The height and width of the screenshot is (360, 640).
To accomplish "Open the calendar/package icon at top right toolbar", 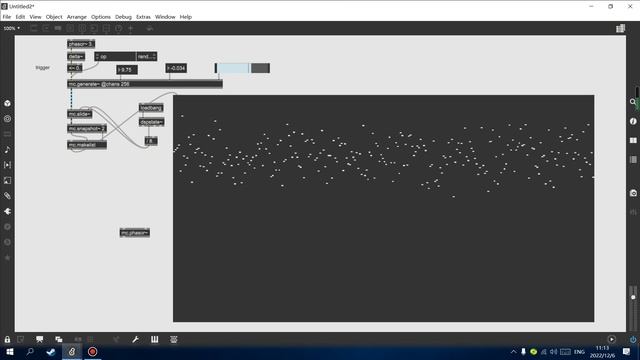I will [620, 28].
